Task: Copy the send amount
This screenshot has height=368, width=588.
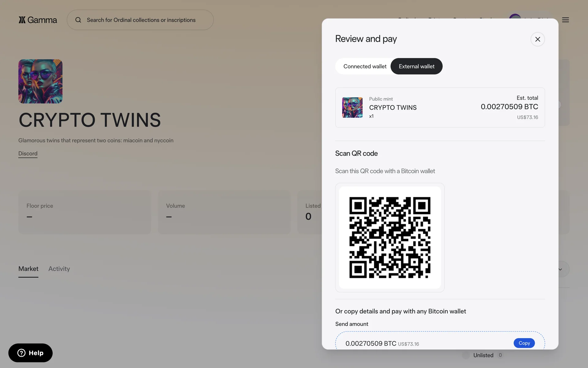Action: [x=524, y=343]
